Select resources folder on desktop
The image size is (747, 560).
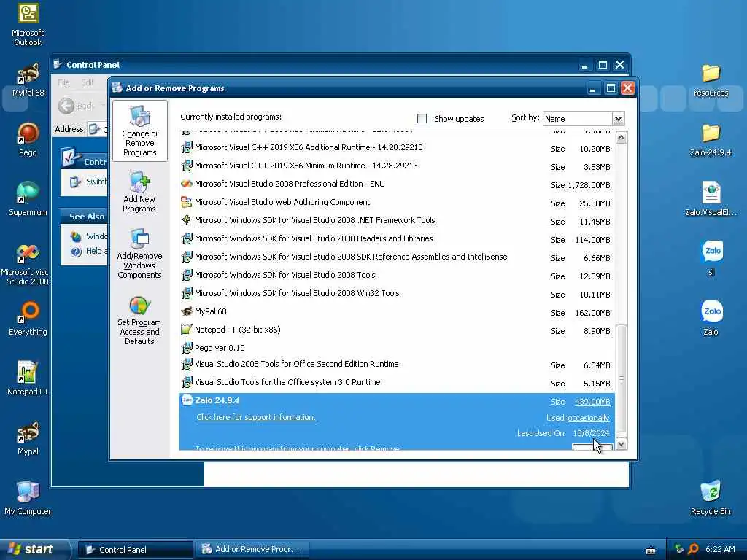click(711, 80)
